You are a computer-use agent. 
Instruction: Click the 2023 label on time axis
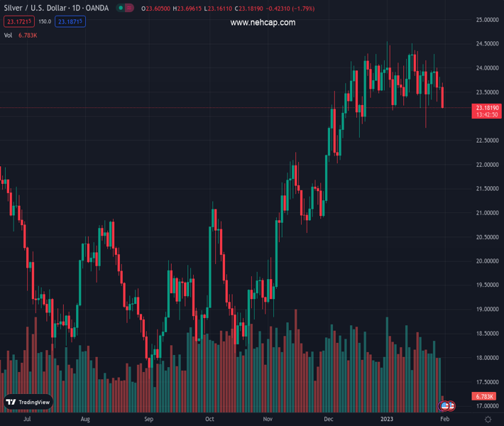[387, 420]
